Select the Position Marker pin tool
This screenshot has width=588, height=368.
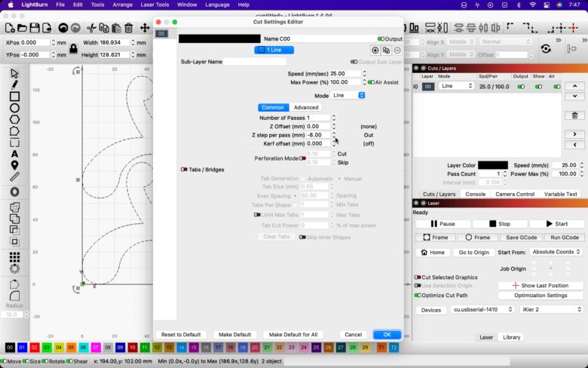pos(14,165)
